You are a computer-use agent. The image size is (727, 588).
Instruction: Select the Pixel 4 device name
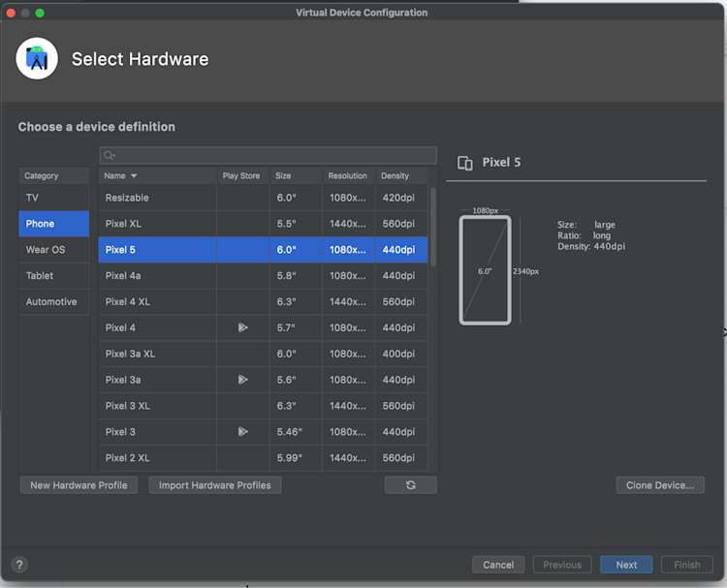click(x=120, y=327)
